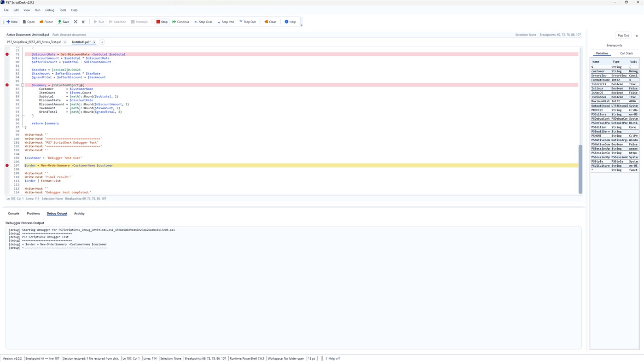Viewport: 644px width, 362px height.
Task: Step Into the function call
Action: tap(226, 22)
